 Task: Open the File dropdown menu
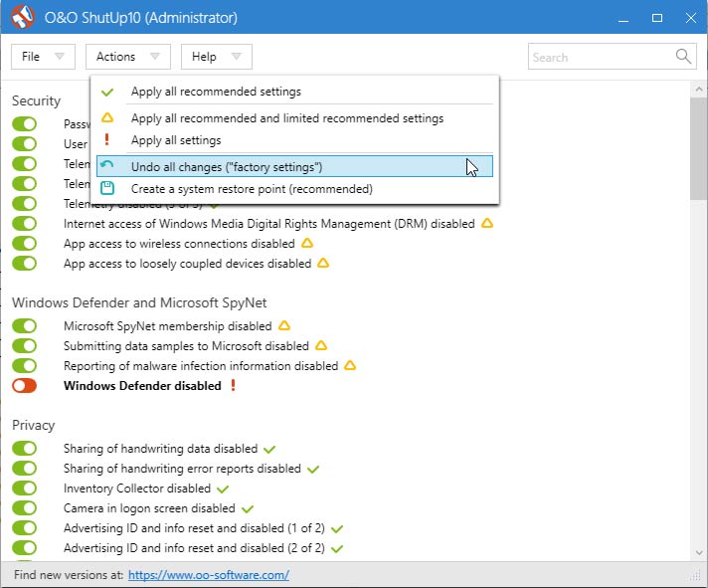click(x=43, y=57)
